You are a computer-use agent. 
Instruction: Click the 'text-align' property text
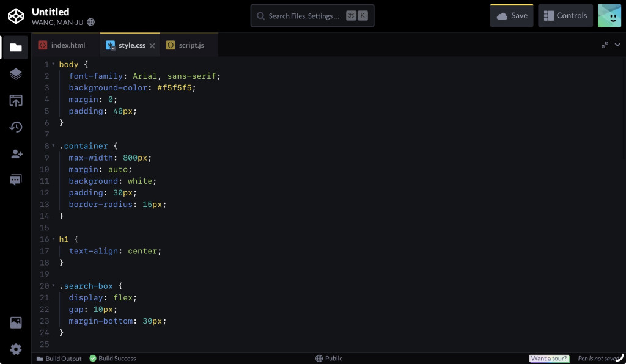[x=94, y=251]
